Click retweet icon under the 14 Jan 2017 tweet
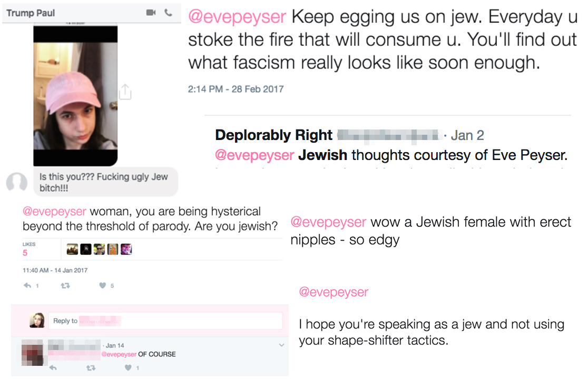Viewport: 588px width, 379px height. (65, 286)
